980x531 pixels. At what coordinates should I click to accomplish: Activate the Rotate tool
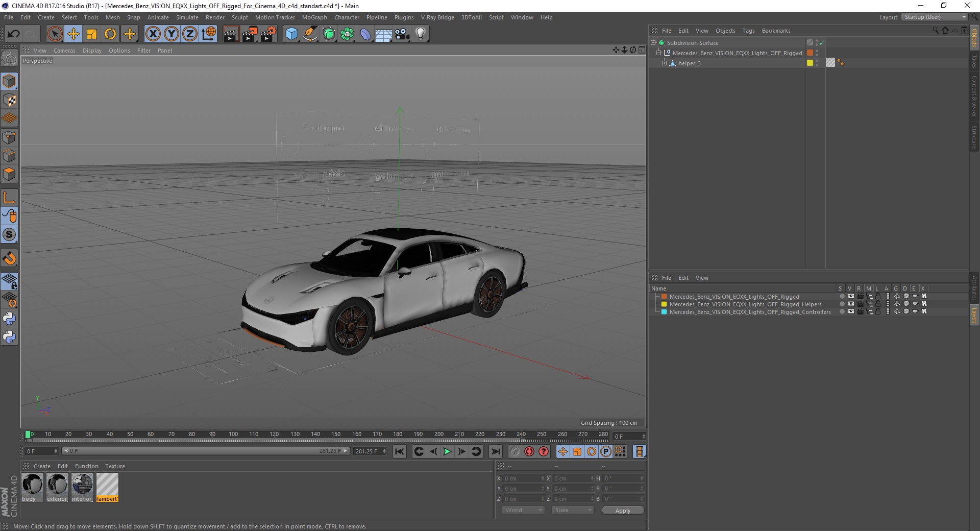(110, 34)
